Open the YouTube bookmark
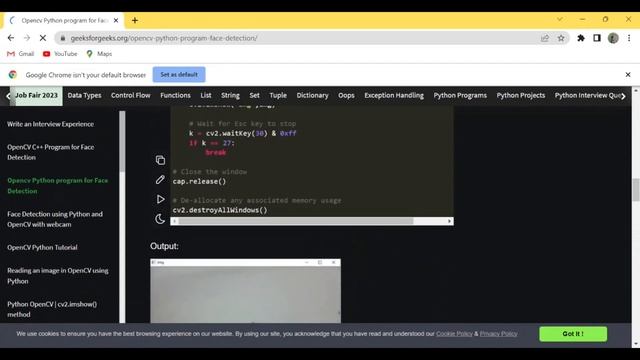This screenshot has height=360, width=640. tap(60, 54)
